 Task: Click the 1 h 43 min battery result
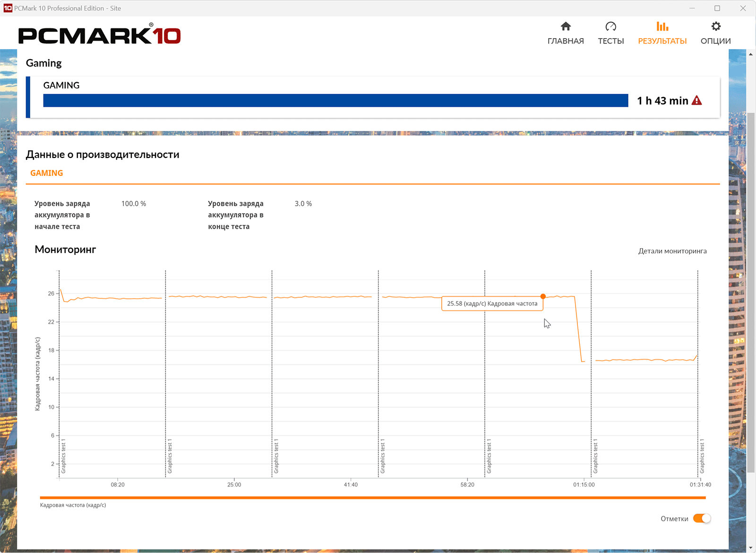tap(662, 101)
